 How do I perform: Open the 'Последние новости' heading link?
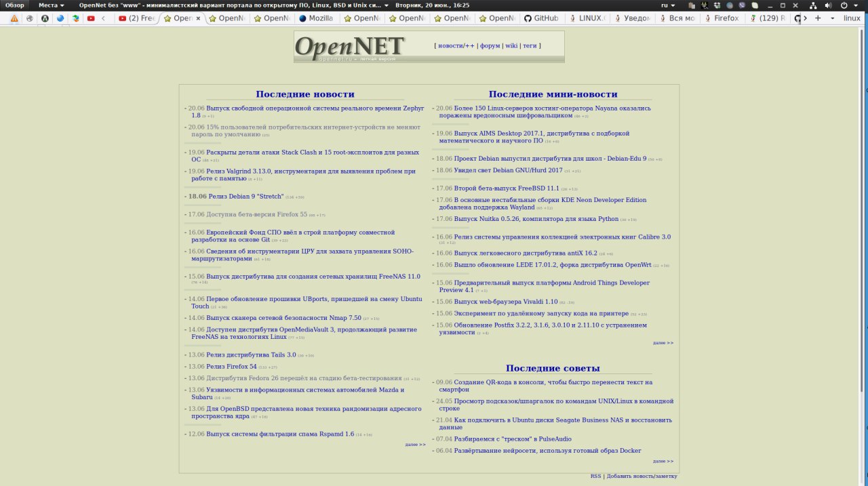point(305,94)
